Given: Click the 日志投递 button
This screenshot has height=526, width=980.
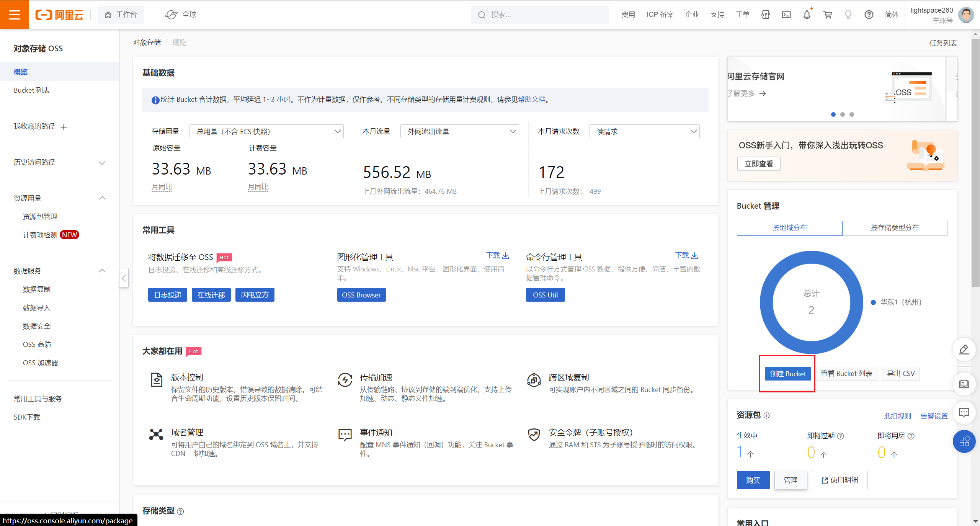Looking at the screenshot, I should point(168,295).
